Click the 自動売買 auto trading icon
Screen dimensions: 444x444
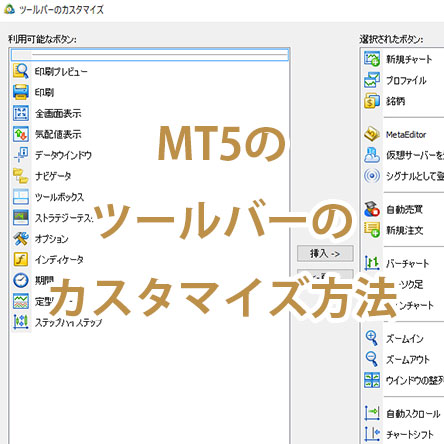click(x=372, y=209)
